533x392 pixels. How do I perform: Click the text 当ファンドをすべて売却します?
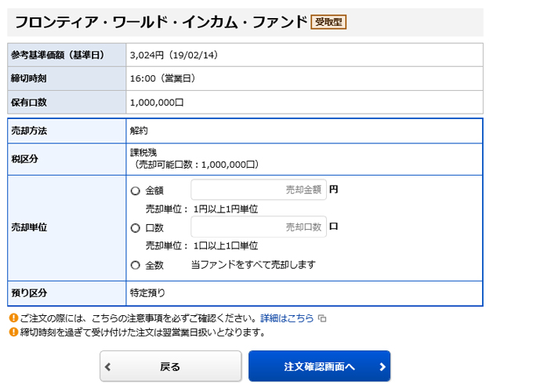pyautogui.click(x=253, y=264)
